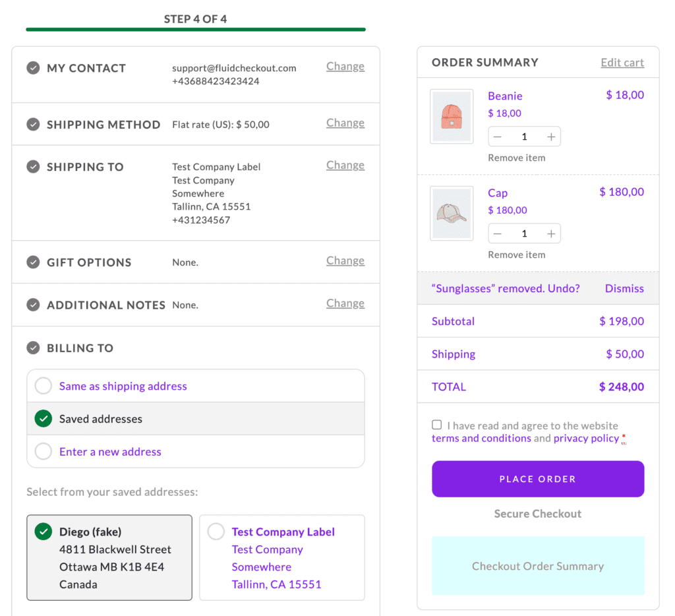Image resolution: width=675 pixels, height=616 pixels.
Task: Decrease Cap quantity with minus icon
Action: click(x=498, y=234)
